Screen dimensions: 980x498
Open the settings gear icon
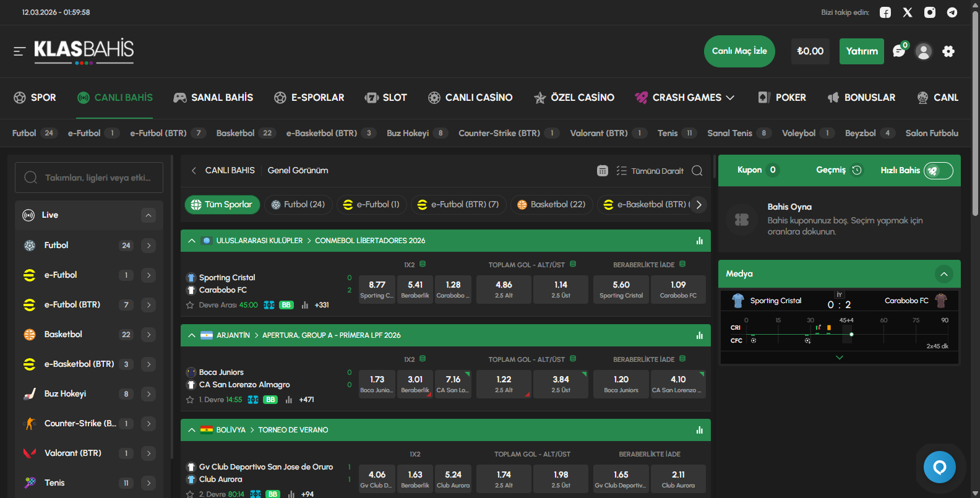[948, 51]
